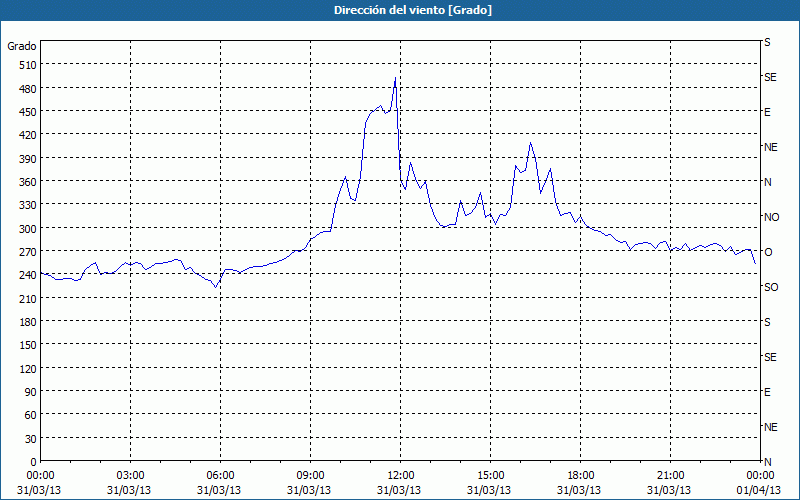
Task: Select the 330 degree label
Action: [28, 205]
